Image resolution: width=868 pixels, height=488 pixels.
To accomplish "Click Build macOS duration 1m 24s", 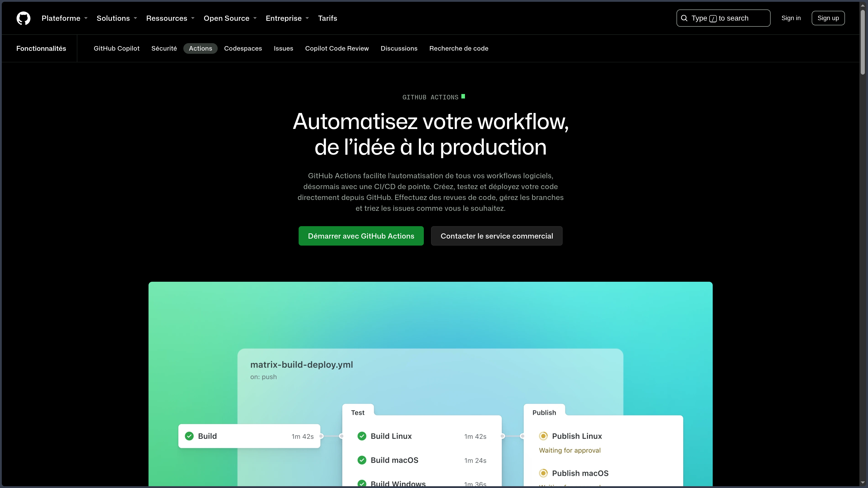I will pyautogui.click(x=475, y=460).
